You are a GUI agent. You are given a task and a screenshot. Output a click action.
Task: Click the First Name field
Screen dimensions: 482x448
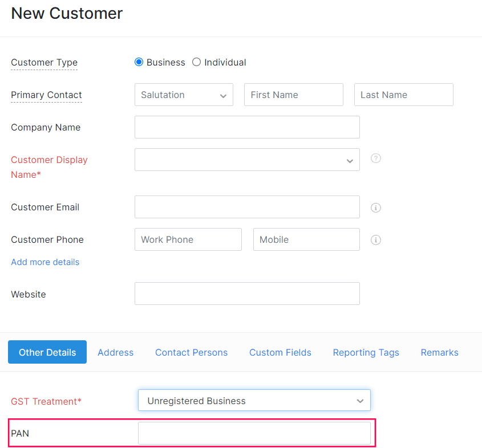tap(293, 95)
